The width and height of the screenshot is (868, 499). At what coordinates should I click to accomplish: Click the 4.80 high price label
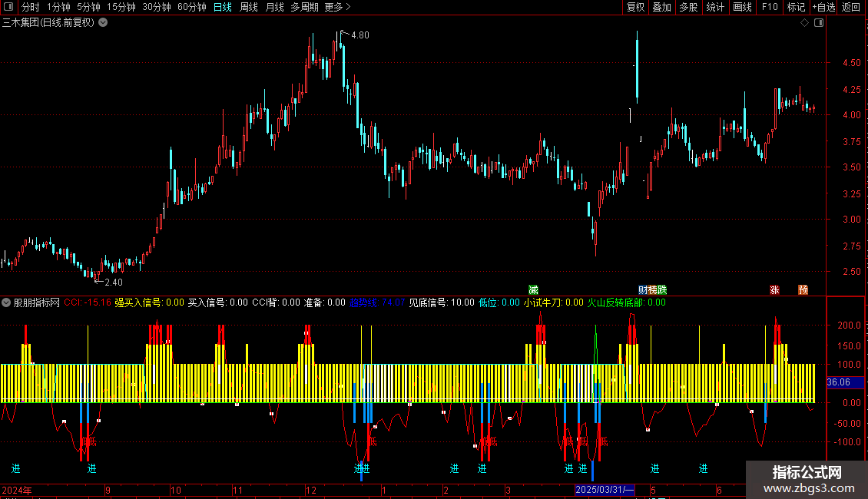click(x=359, y=35)
